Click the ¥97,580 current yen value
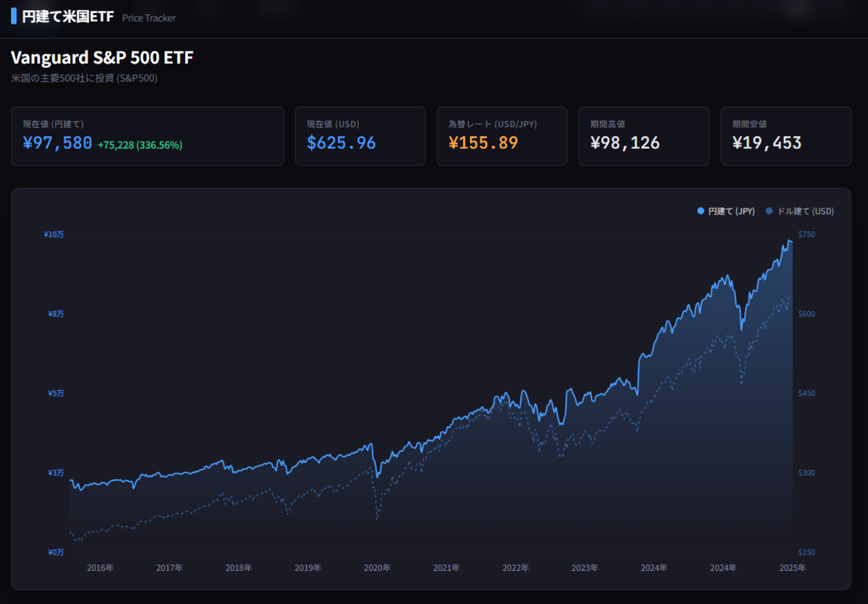 point(57,143)
